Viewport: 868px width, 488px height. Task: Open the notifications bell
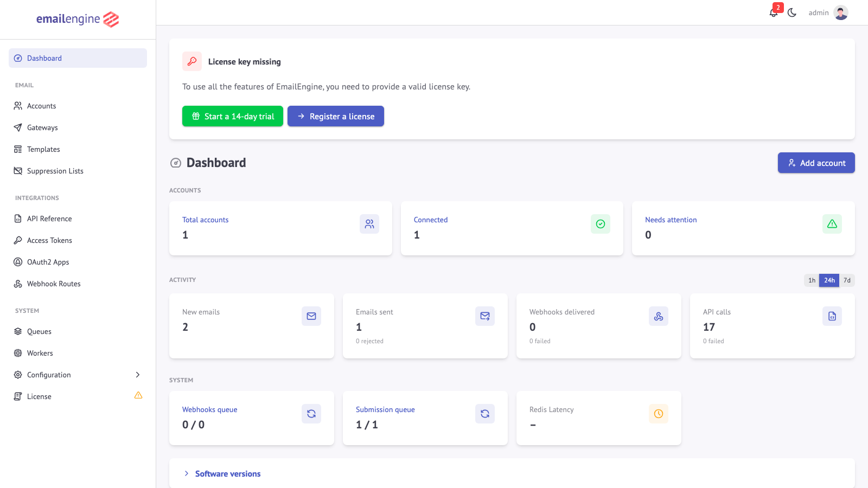pos(774,12)
